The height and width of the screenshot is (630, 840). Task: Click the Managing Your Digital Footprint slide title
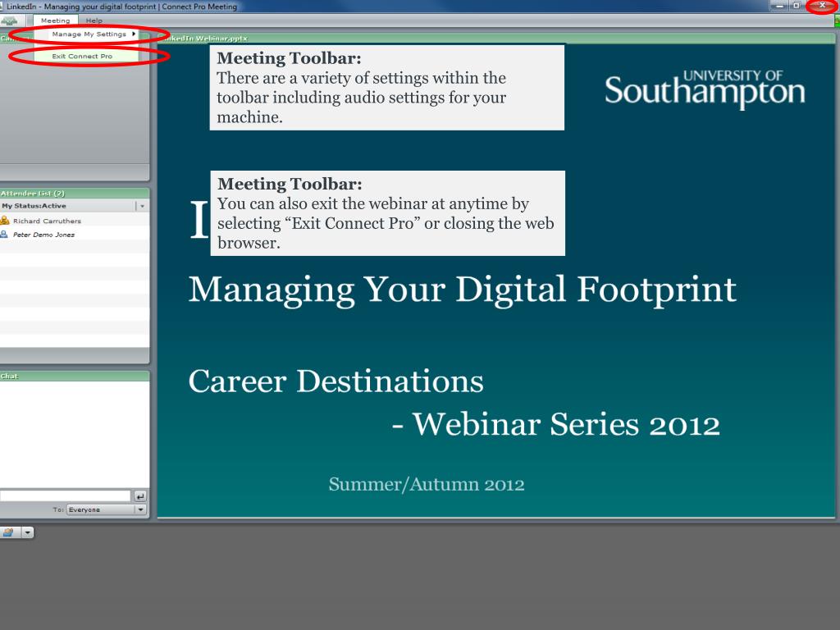tap(463, 290)
